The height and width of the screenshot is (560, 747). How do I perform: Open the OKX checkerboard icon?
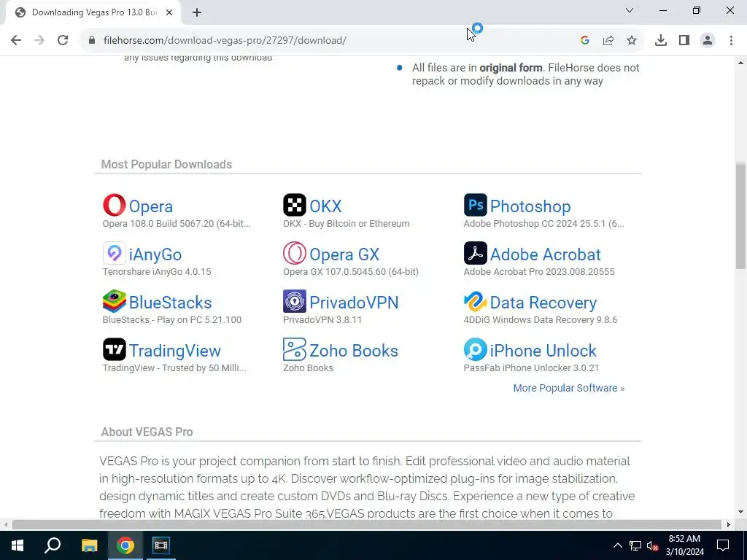pyautogui.click(x=295, y=205)
